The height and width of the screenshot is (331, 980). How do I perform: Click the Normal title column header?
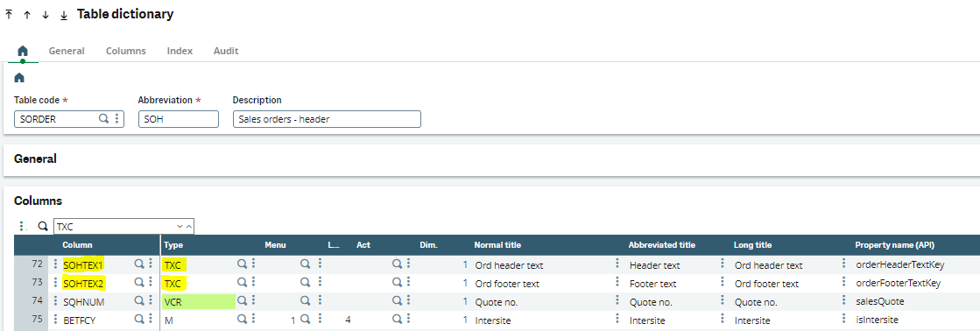click(x=497, y=245)
